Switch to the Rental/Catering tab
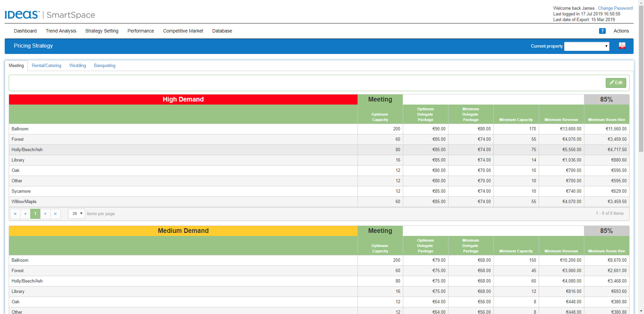The image size is (644, 314). (47, 66)
